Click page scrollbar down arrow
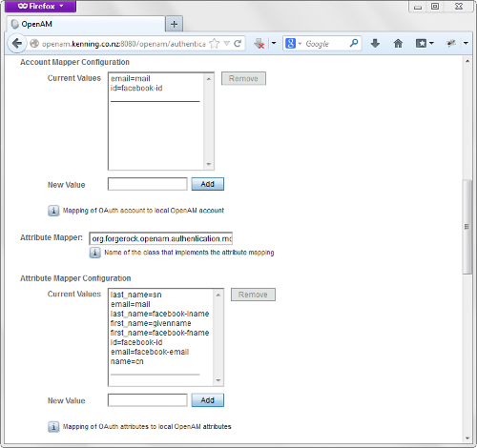The height and width of the screenshot is (448, 477). [x=467, y=438]
